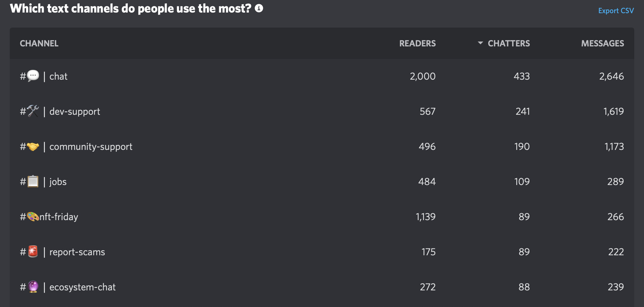Click the speech bubble chat channel icon
Screen dimensions: 644x307
33,76
